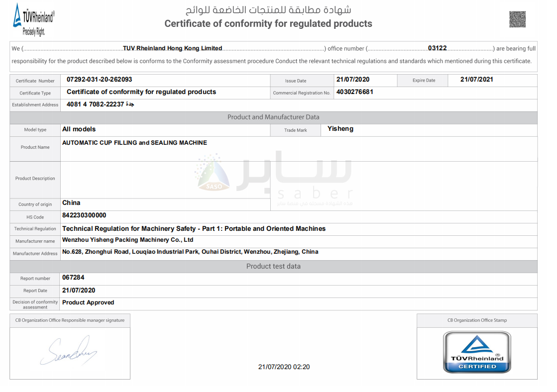Click the Model type value 'All models'
Screen dimensions: 557x392
(x=79, y=129)
